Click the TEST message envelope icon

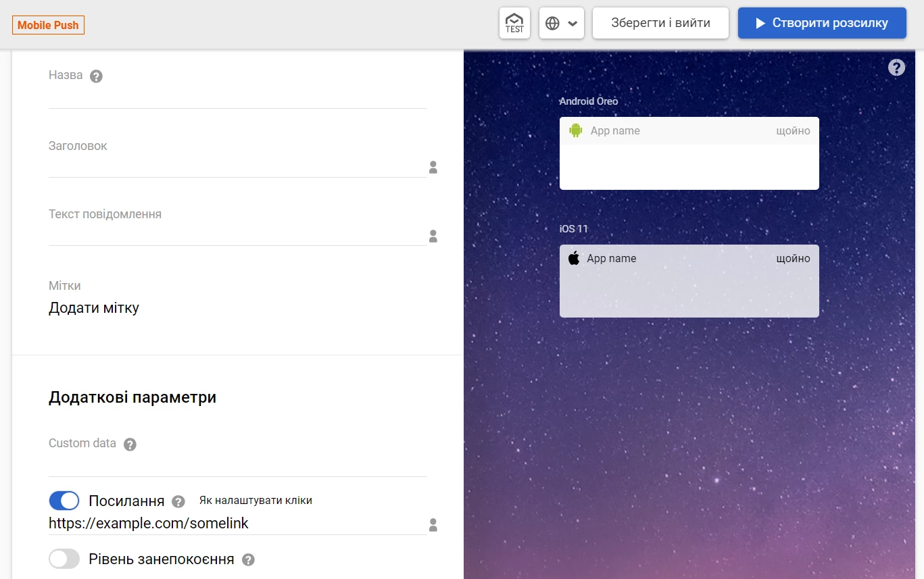click(x=514, y=23)
